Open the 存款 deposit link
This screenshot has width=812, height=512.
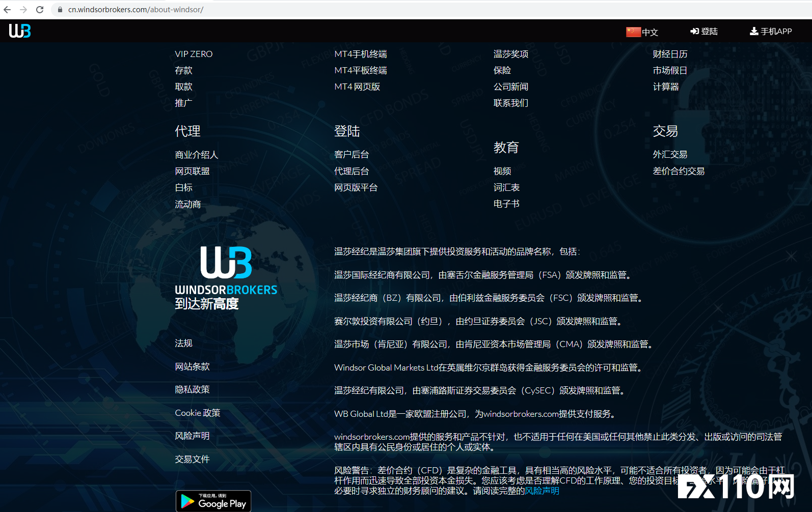[183, 70]
